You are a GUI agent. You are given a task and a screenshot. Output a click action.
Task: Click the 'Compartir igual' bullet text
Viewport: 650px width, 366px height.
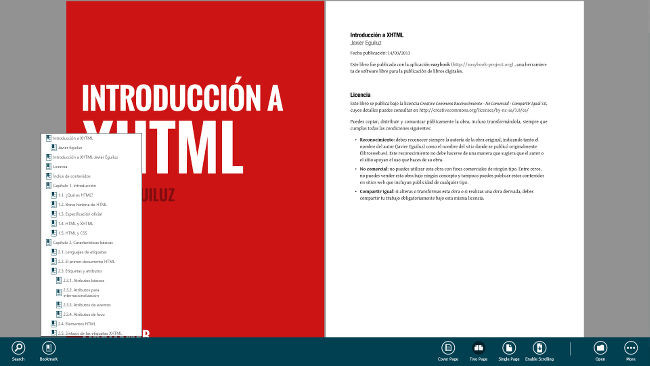447,195
